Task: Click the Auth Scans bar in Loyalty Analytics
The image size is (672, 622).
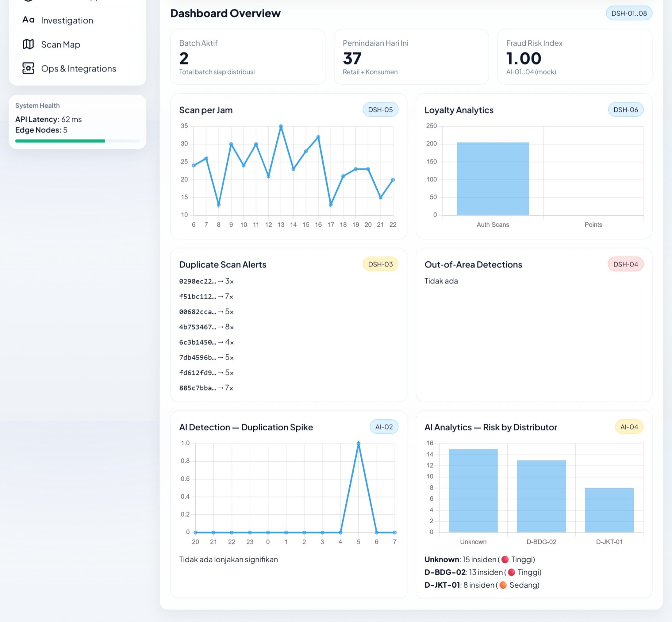Action: coord(492,178)
